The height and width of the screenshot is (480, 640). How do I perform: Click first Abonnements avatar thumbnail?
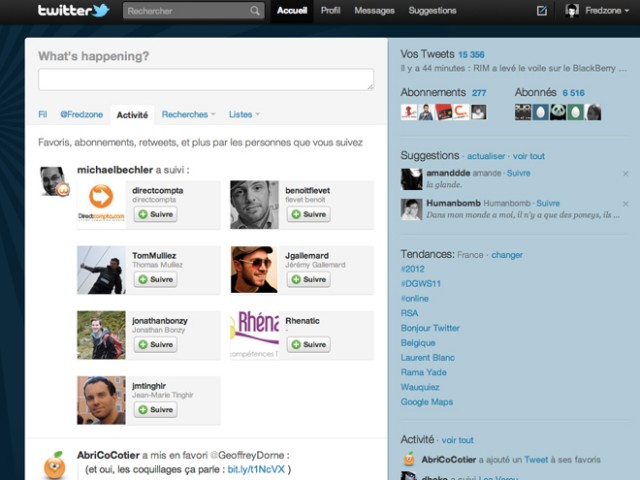[x=409, y=112]
